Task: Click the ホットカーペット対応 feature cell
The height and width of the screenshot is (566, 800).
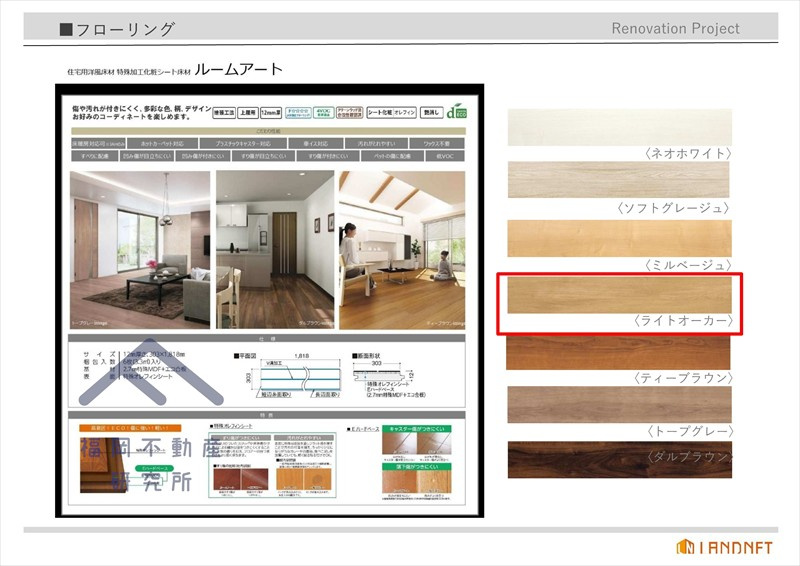Action: (162, 144)
